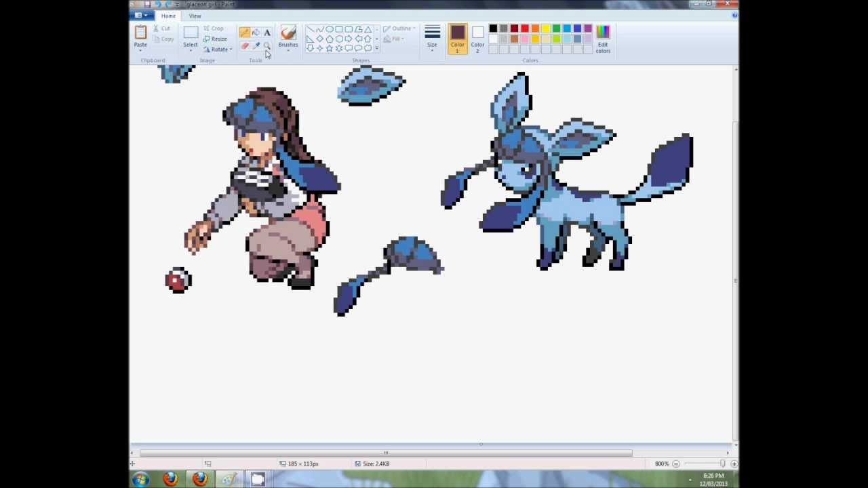Choose the Five-point star shape

[330, 48]
